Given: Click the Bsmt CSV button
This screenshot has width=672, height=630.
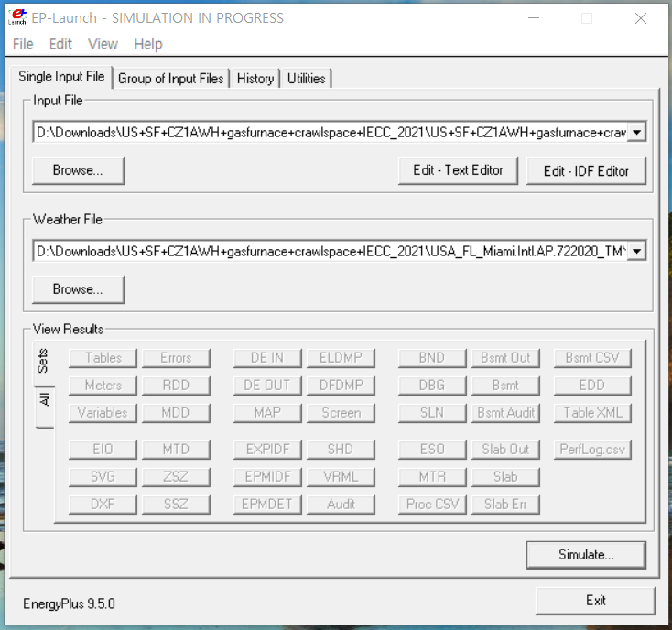Looking at the screenshot, I should click(592, 358).
